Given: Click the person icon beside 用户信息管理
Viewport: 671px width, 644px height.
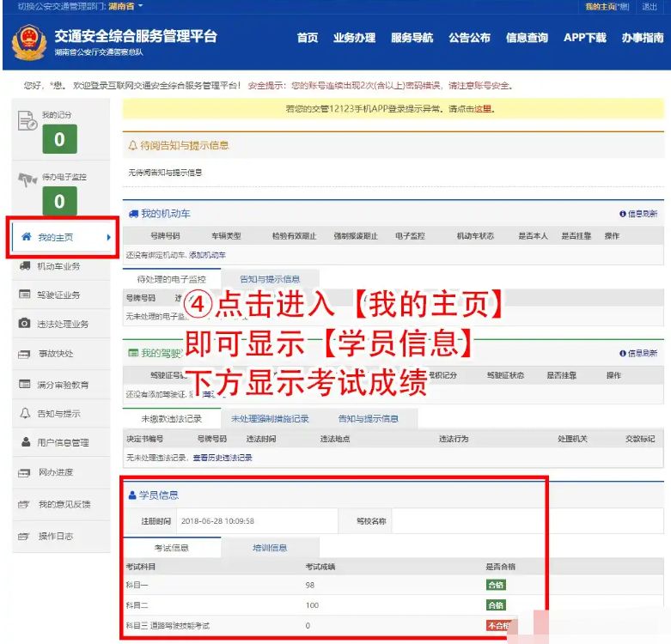Looking at the screenshot, I should [26, 441].
